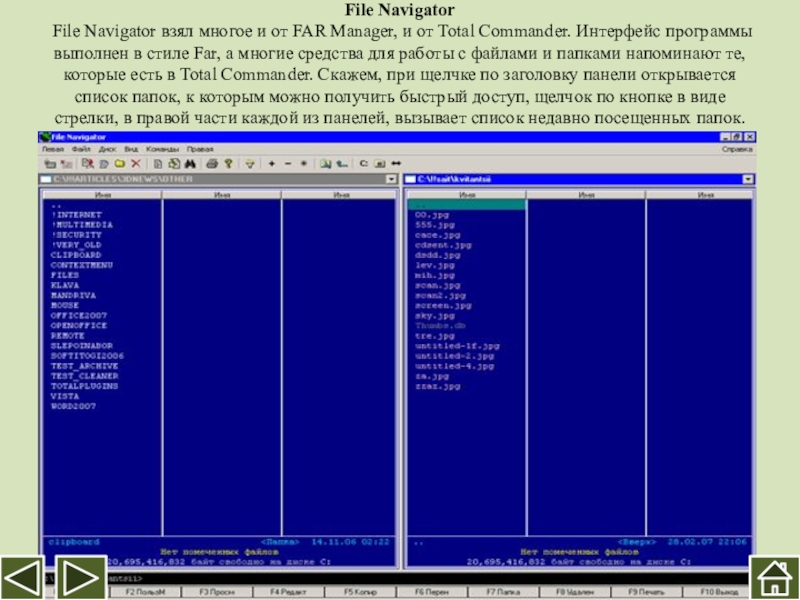Click the printer icon in toolbar
800x600 pixels.
click(212, 164)
